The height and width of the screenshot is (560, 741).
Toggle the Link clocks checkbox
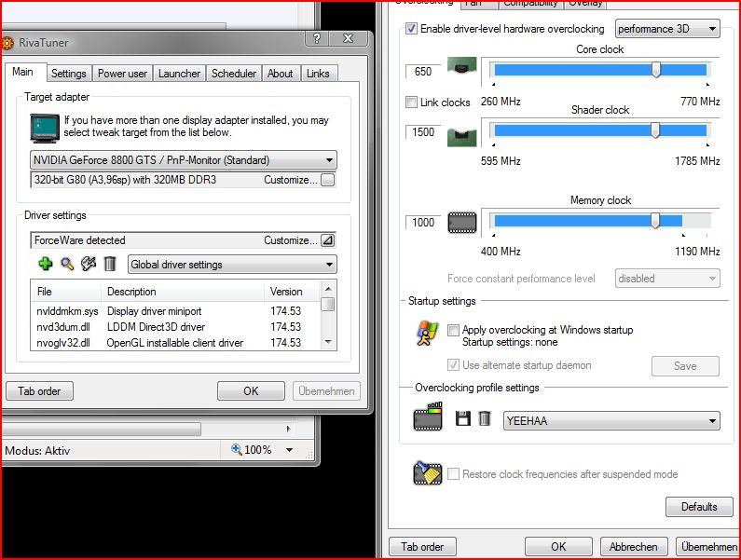[412, 102]
